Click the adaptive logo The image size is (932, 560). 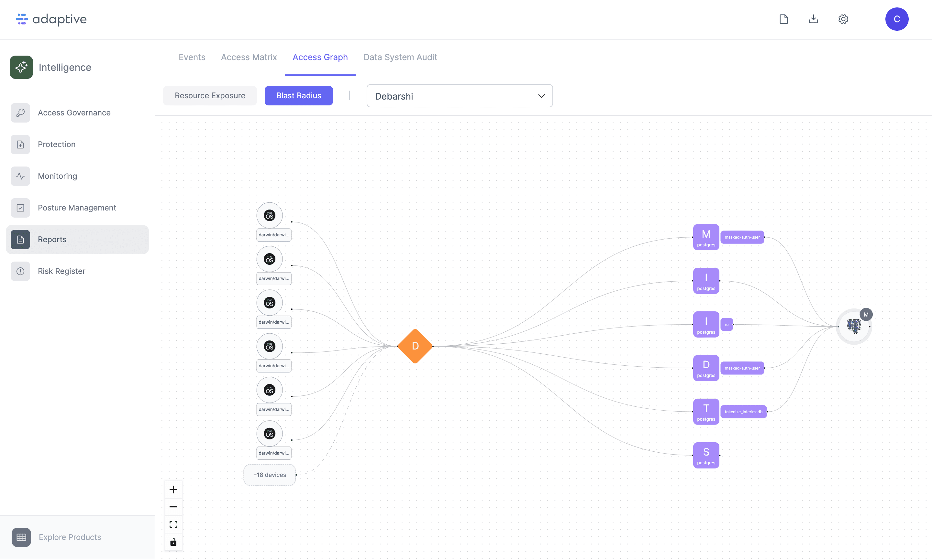(51, 19)
